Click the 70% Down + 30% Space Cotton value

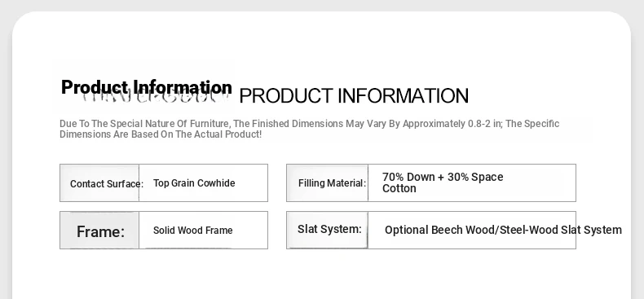click(443, 182)
